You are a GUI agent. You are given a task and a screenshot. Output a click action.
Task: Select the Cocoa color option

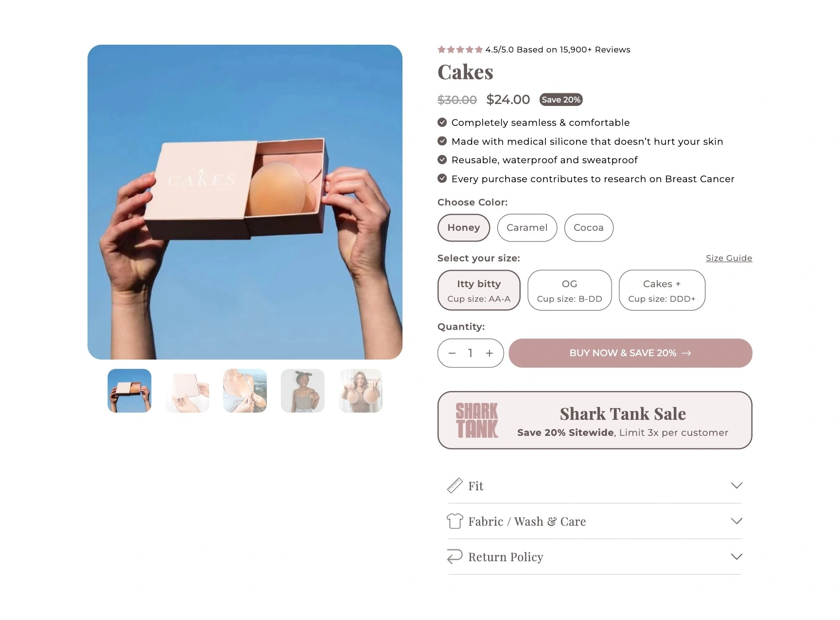pos(589,227)
